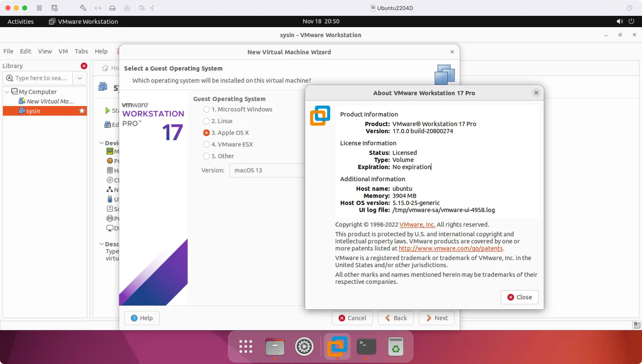Click the recycle bin icon in dock

(396, 347)
